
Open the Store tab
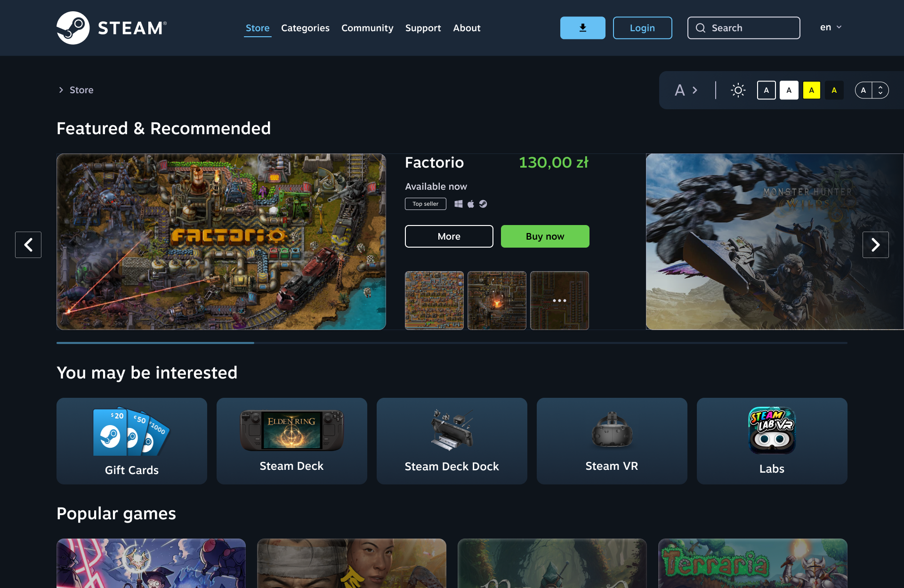tap(258, 28)
